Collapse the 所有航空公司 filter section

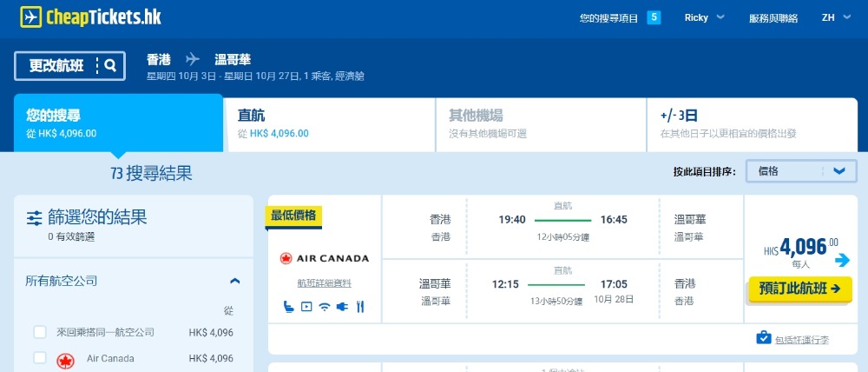234,281
